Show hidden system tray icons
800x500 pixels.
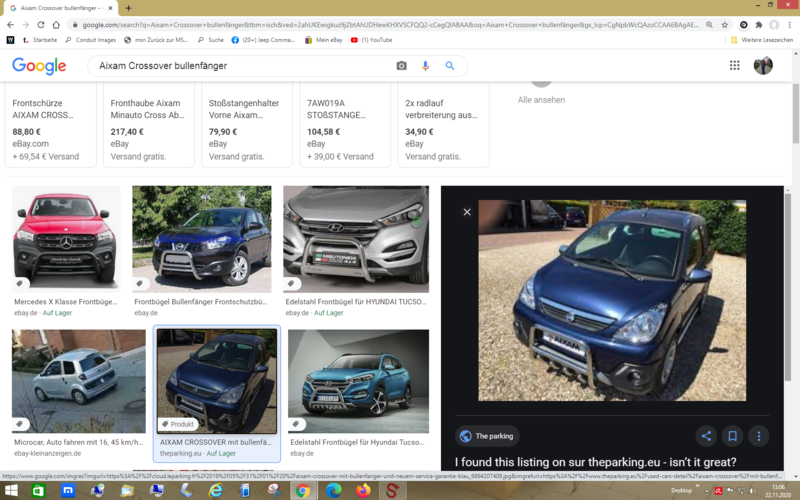click(707, 491)
